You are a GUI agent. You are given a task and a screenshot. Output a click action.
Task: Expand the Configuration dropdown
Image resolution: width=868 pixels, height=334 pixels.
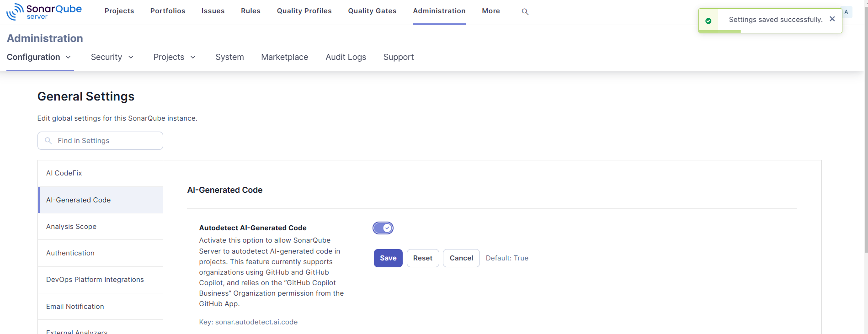(39, 57)
